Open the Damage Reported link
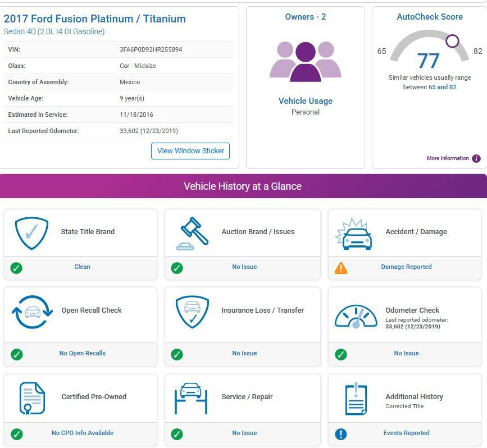487x448 pixels. tap(406, 267)
